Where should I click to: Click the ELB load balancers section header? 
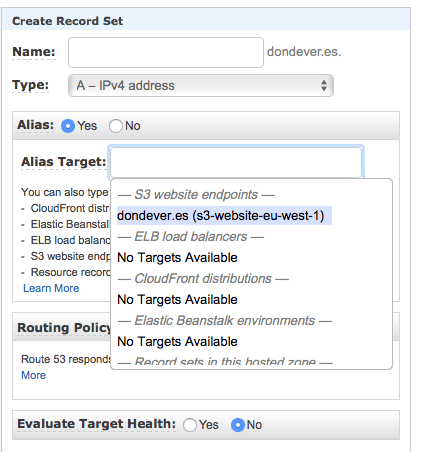(x=191, y=237)
